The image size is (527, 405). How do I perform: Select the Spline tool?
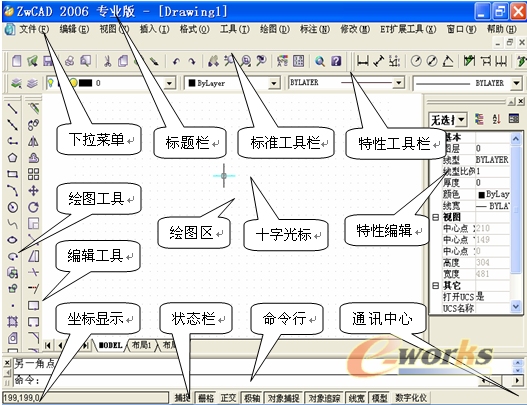tap(12, 224)
